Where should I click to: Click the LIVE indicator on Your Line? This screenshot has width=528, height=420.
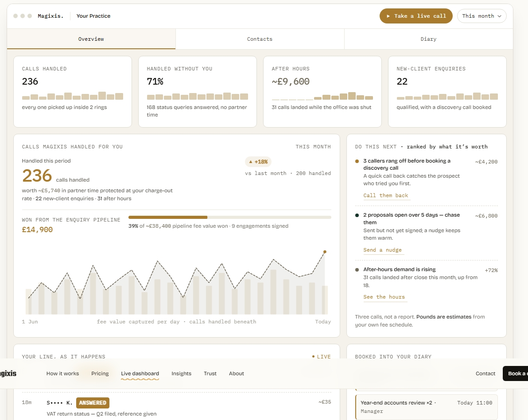pyautogui.click(x=321, y=357)
